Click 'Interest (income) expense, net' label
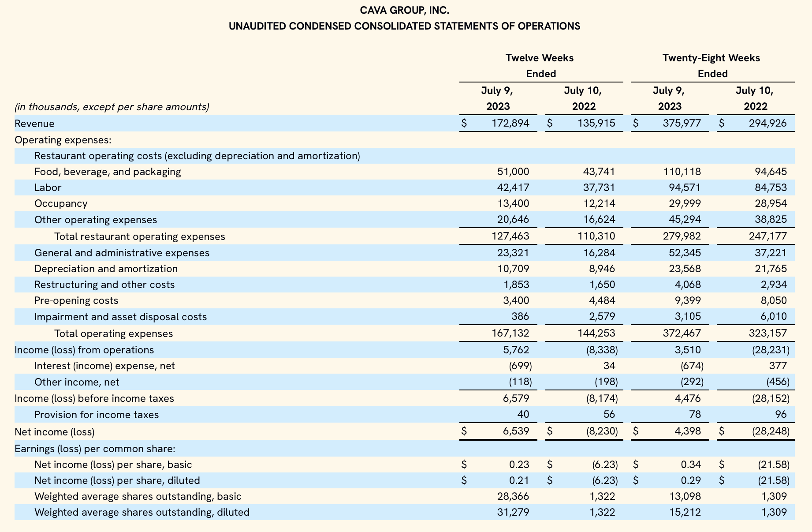812x532 pixels. point(104,366)
